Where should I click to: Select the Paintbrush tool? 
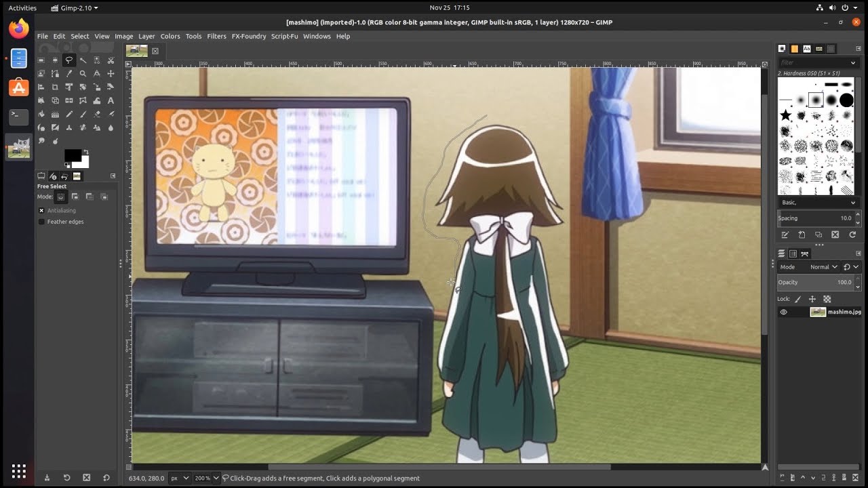83,114
